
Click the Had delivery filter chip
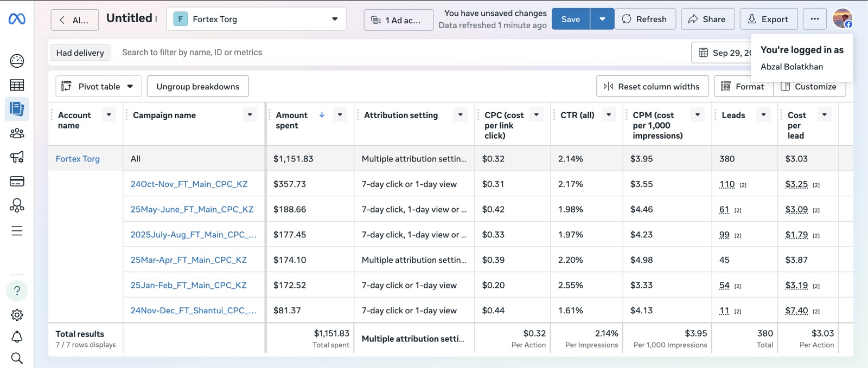tap(80, 53)
